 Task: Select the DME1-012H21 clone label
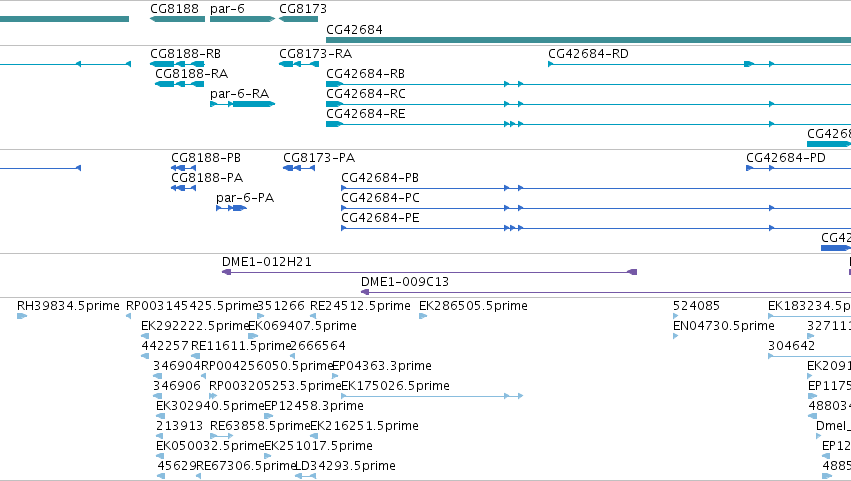[x=267, y=262]
